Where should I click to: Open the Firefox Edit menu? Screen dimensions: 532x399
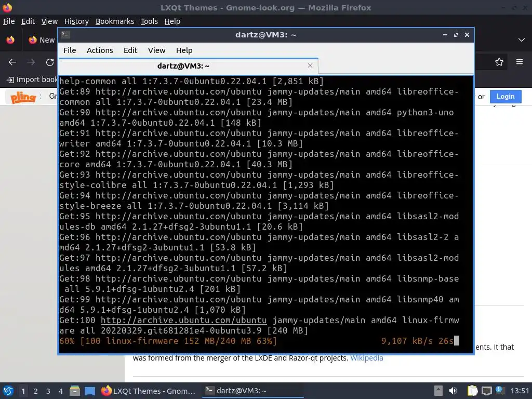[x=28, y=21]
